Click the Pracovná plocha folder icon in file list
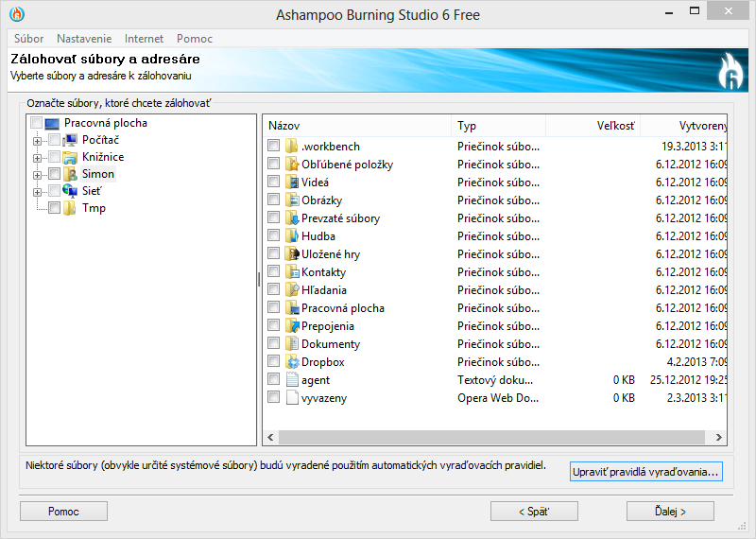Viewport: 756px width, 539px height. pyautogui.click(x=292, y=308)
